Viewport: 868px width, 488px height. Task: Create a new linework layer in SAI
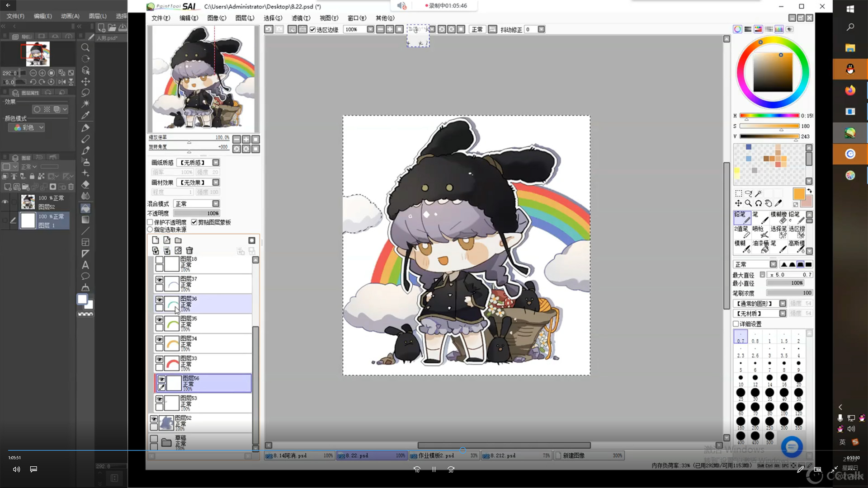click(x=167, y=240)
